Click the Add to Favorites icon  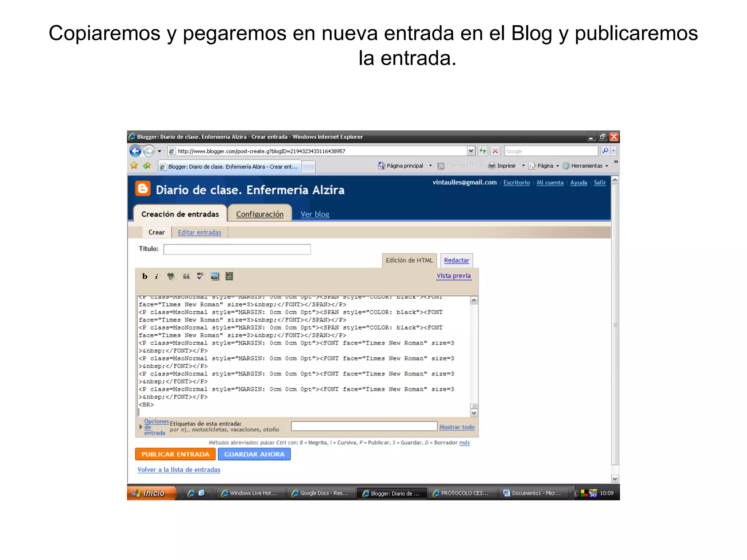pyautogui.click(x=147, y=166)
